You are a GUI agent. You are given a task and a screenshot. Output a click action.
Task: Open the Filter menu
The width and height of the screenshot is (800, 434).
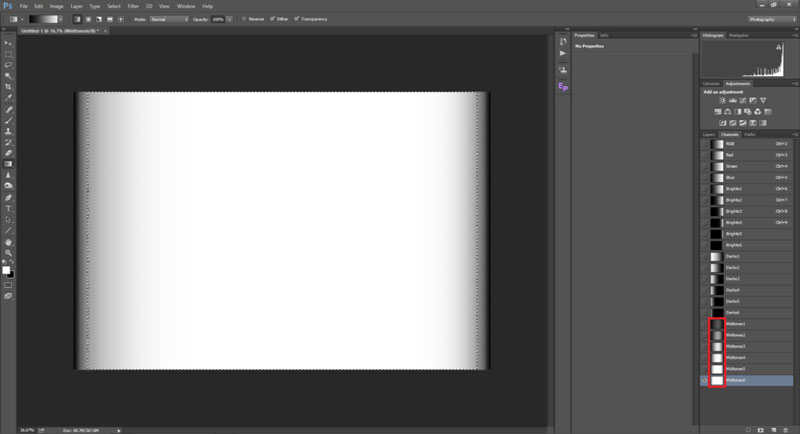[133, 6]
